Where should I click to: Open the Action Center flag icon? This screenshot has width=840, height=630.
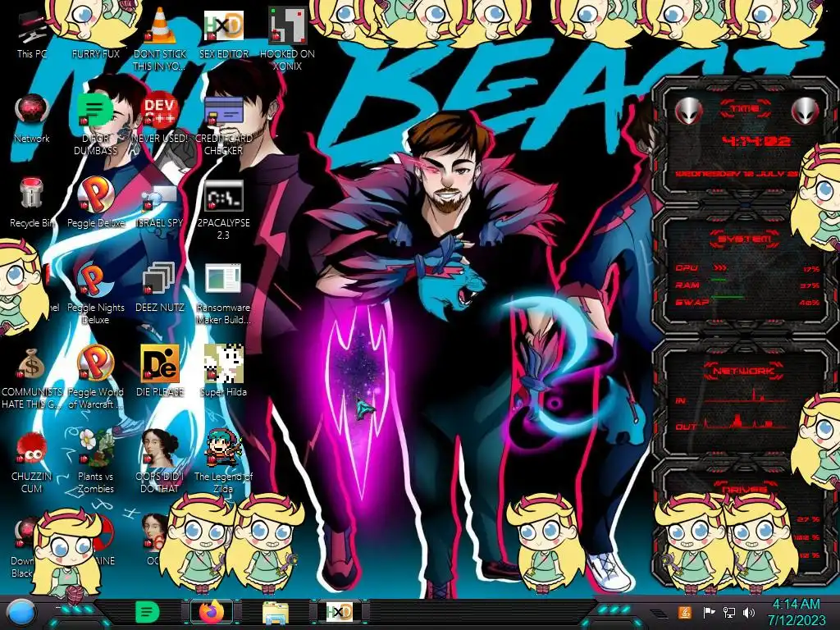[x=710, y=612]
